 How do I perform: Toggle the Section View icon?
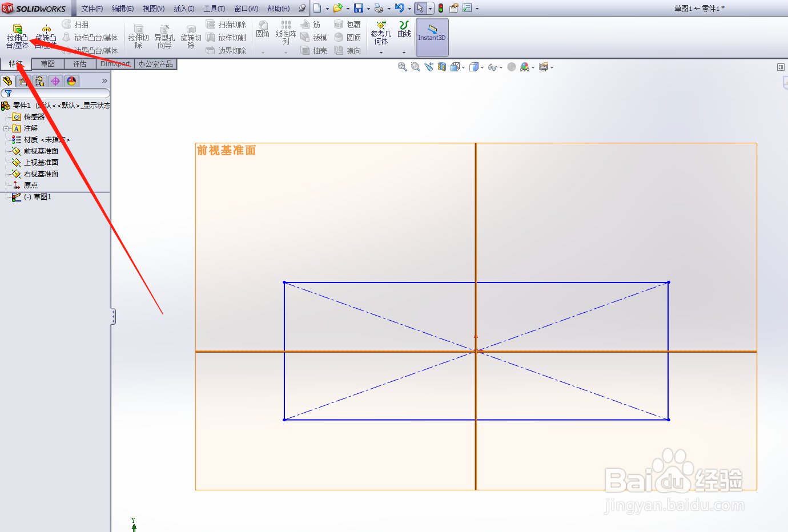(x=442, y=67)
